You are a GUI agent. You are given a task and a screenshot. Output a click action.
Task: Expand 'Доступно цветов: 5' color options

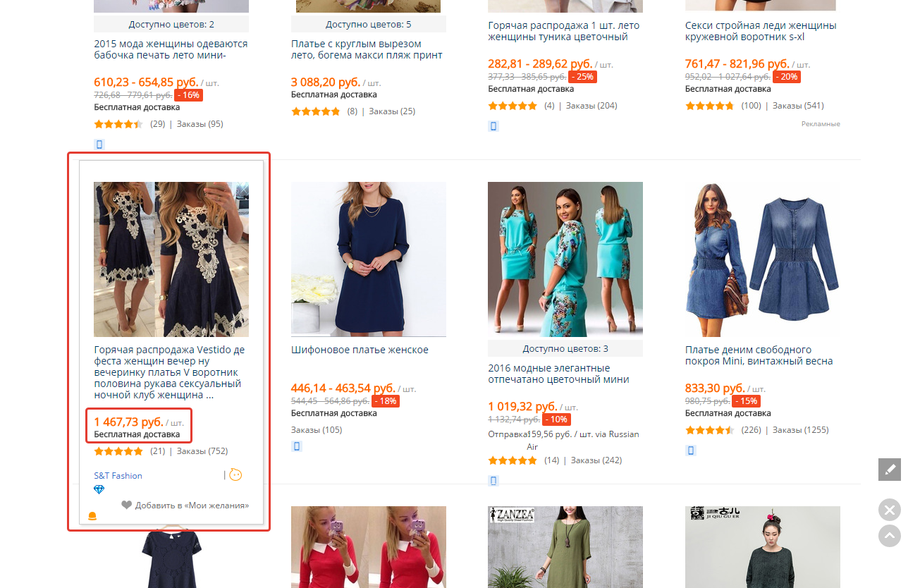tap(369, 25)
